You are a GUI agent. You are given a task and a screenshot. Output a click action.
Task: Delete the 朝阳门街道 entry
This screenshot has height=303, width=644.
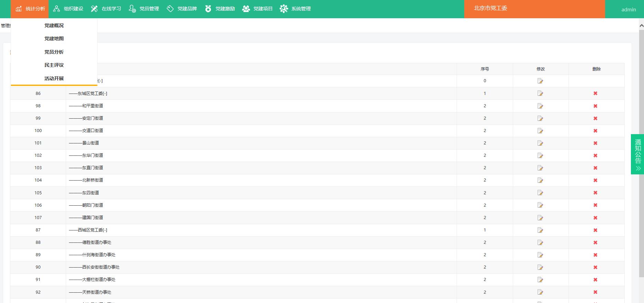(x=595, y=205)
